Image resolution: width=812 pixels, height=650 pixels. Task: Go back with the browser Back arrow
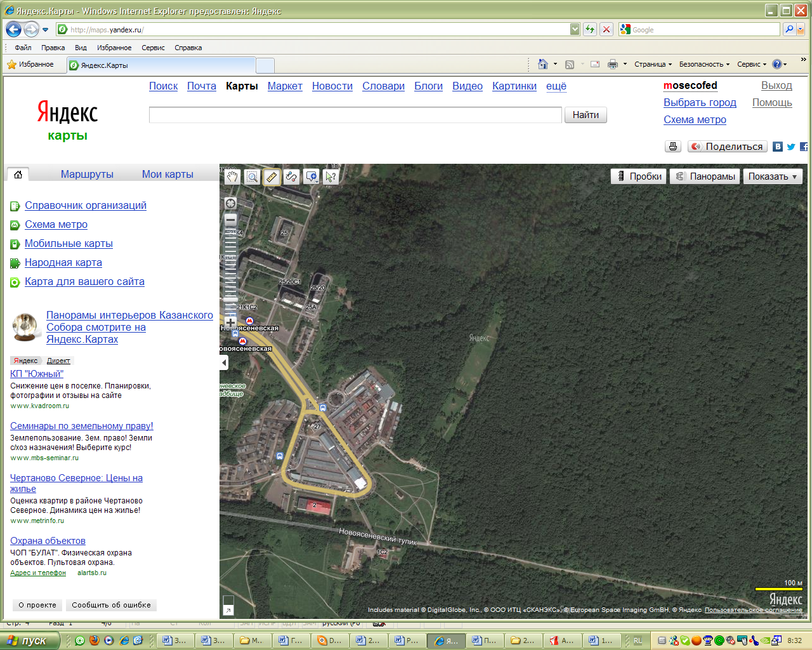tap(13, 29)
